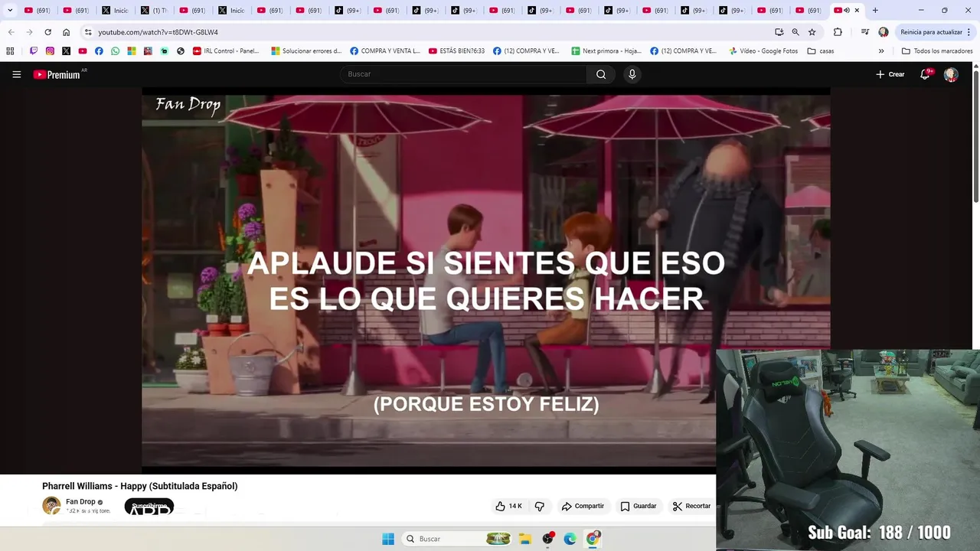Open ESTÁS BIEN?6:33 bookmark
Image resolution: width=980 pixels, height=551 pixels.
pos(456,51)
